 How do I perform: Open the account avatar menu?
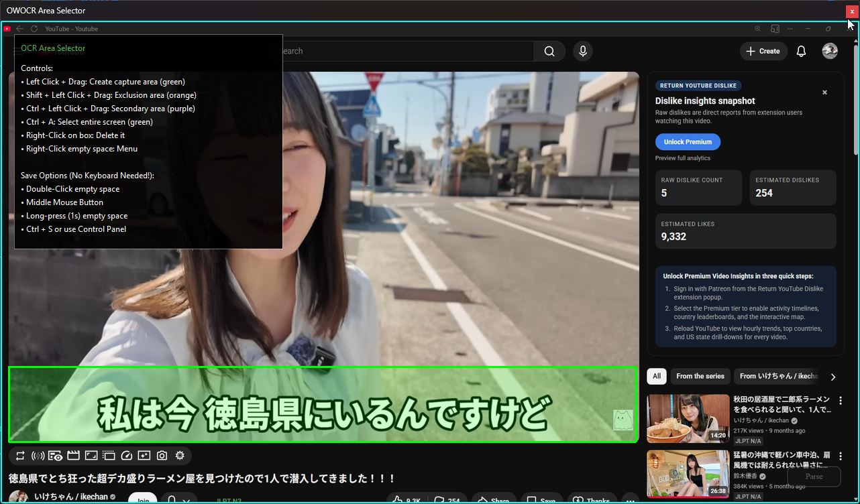[x=830, y=52]
